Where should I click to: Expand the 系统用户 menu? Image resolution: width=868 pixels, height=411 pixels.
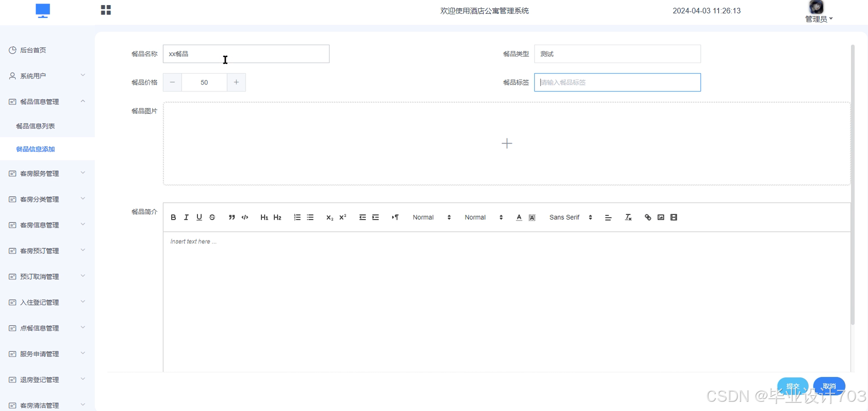pos(47,76)
